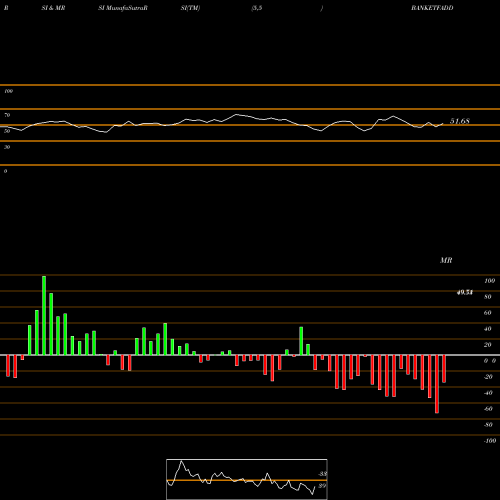Click the 30 level label on RSI axis
The image size is (500, 500).
[7, 147]
